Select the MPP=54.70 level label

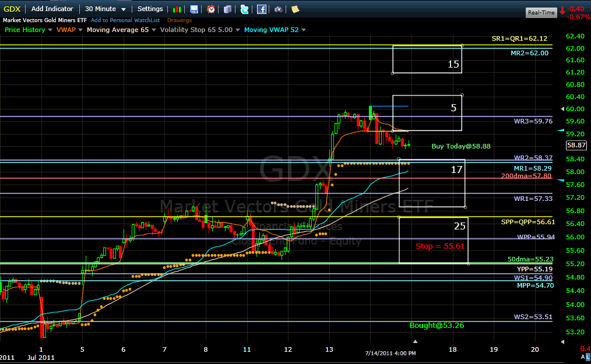pos(535,285)
